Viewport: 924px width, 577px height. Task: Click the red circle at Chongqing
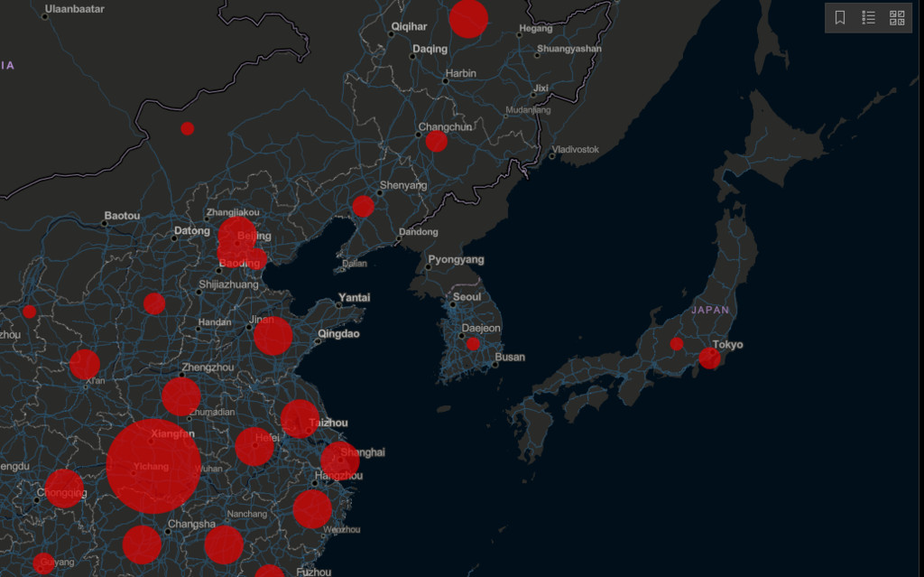pos(64,489)
